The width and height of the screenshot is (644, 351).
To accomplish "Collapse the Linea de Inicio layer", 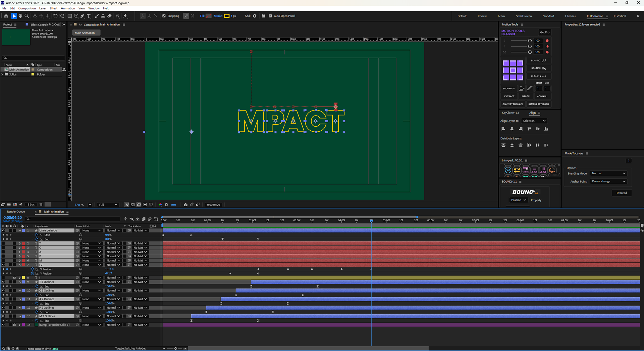I will point(20,230).
